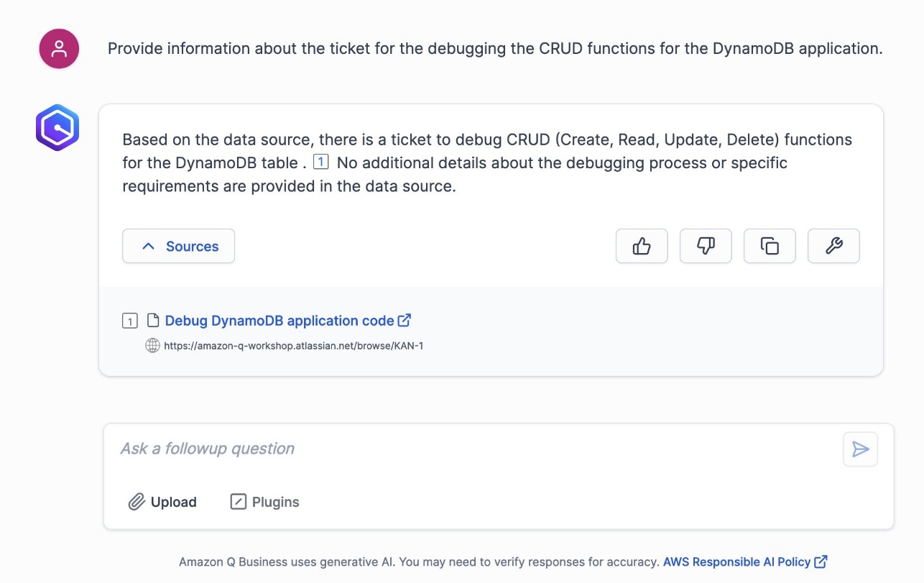Collapse the Sources section
924x583 pixels.
[178, 247]
